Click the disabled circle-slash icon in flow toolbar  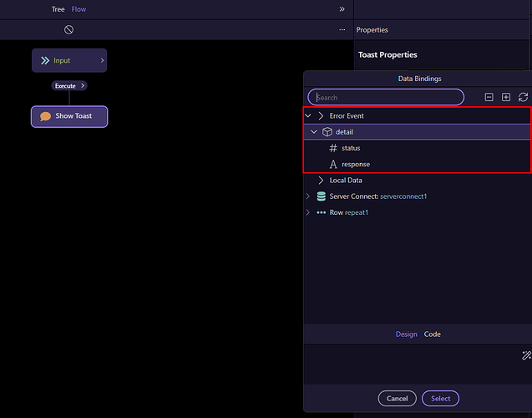tap(68, 29)
